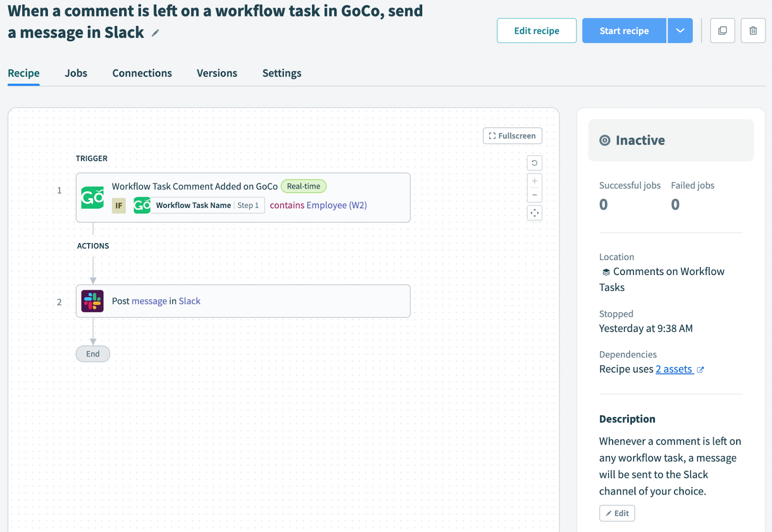This screenshot has height=532, width=772.
Task: Open the Start recipe dropdown arrow
Action: click(680, 31)
